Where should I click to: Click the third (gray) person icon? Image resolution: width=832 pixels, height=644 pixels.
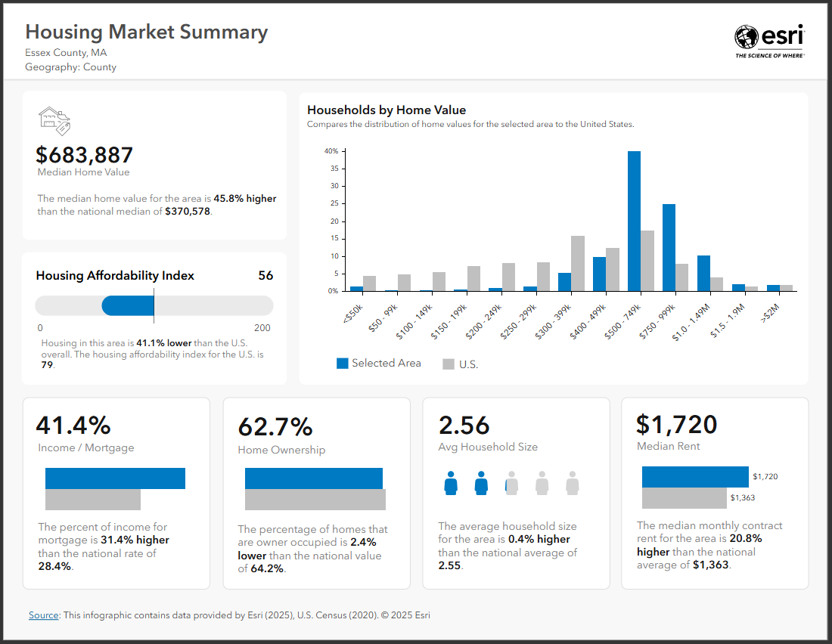(x=511, y=483)
